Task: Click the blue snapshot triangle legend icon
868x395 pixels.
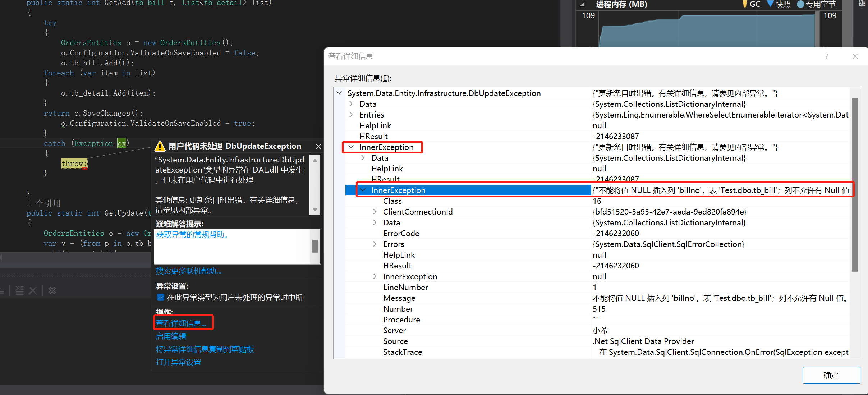Action: pyautogui.click(x=770, y=4)
